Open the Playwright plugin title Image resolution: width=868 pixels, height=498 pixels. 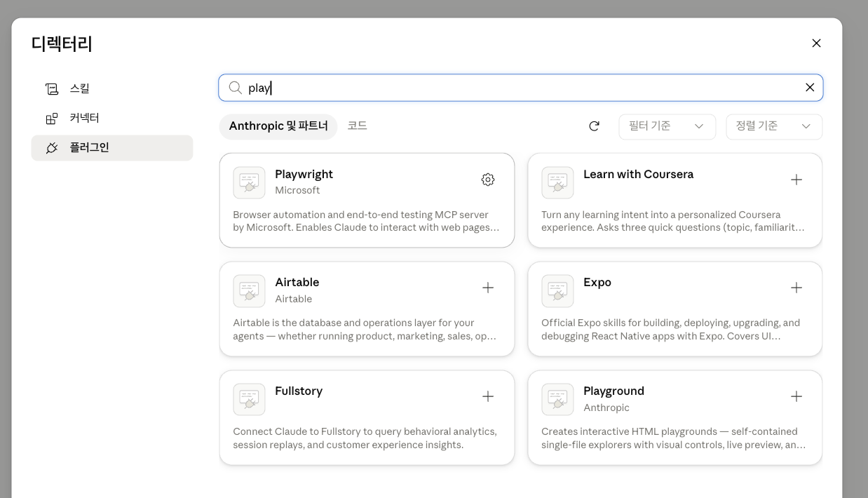pos(304,174)
